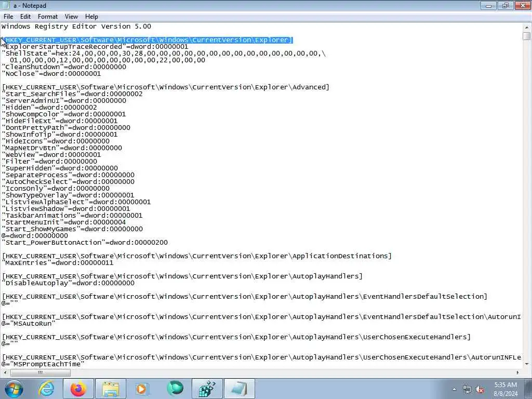Click the Explorer\Advanced key line
Image resolution: width=532 pixels, height=399 pixels.
coord(166,87)
